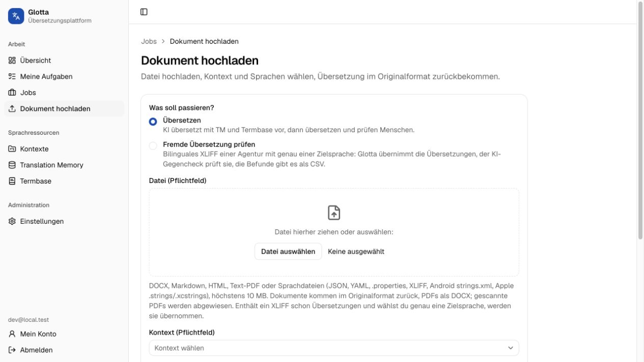Viewport: 644px width, 362px height.
Task: Open the Kontexte page
Action: click(64, 149)
